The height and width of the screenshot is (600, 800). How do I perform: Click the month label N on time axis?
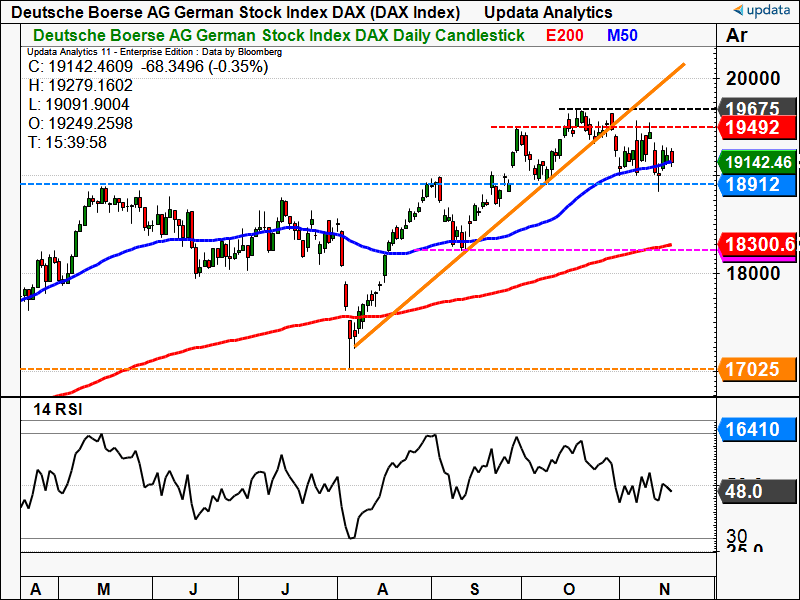(664, 588)
